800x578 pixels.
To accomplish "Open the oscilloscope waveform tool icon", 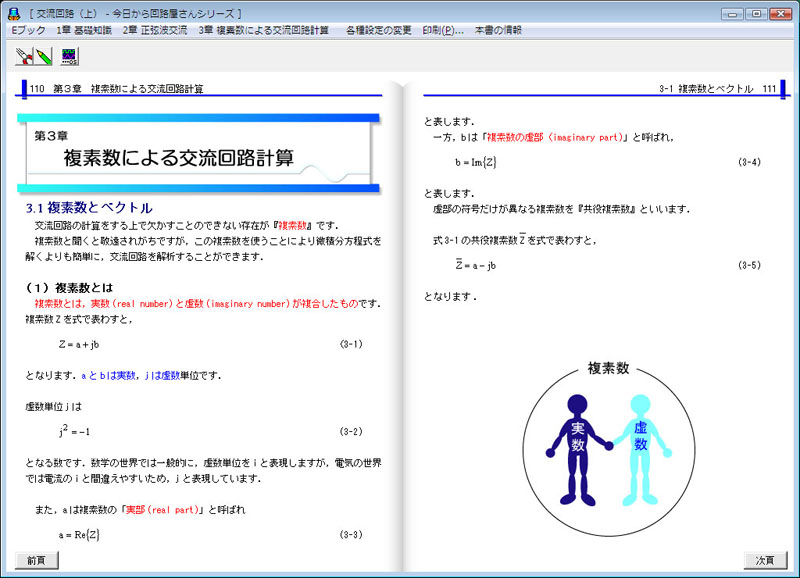I will point(69,56).
